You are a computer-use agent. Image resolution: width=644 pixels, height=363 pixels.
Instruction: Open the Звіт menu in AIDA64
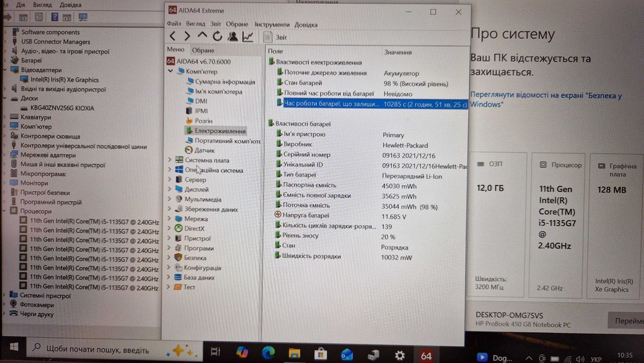(x=216, y=24)
